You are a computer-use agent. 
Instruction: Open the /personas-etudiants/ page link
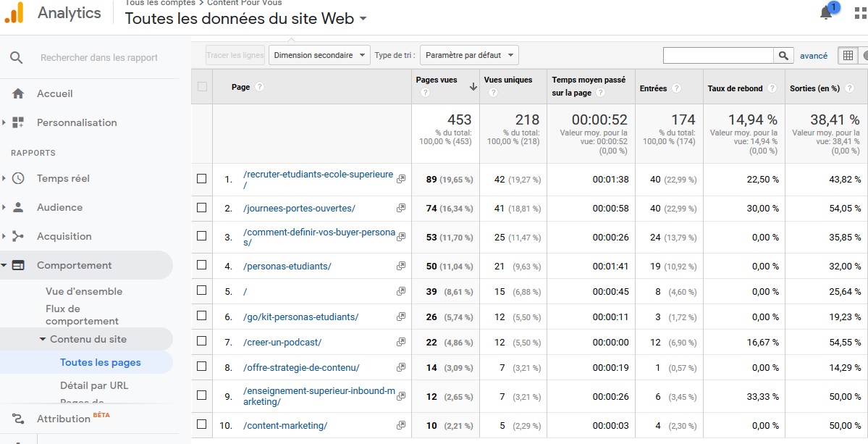(x=287, y=266)
